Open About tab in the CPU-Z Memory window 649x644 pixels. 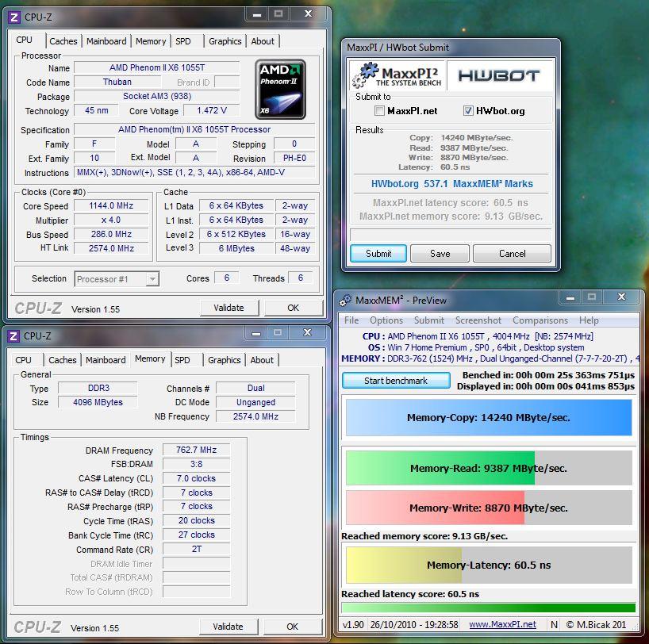click(262, 360)
